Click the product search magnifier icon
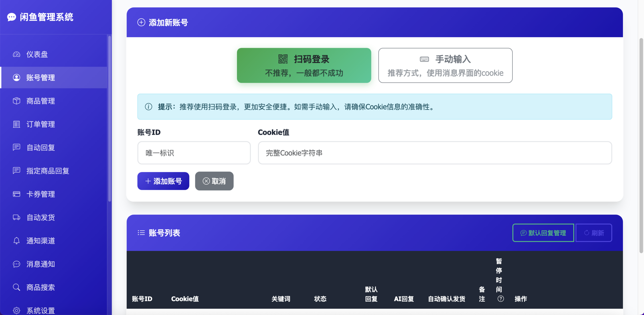644x315 pixels. pos(17,287)
